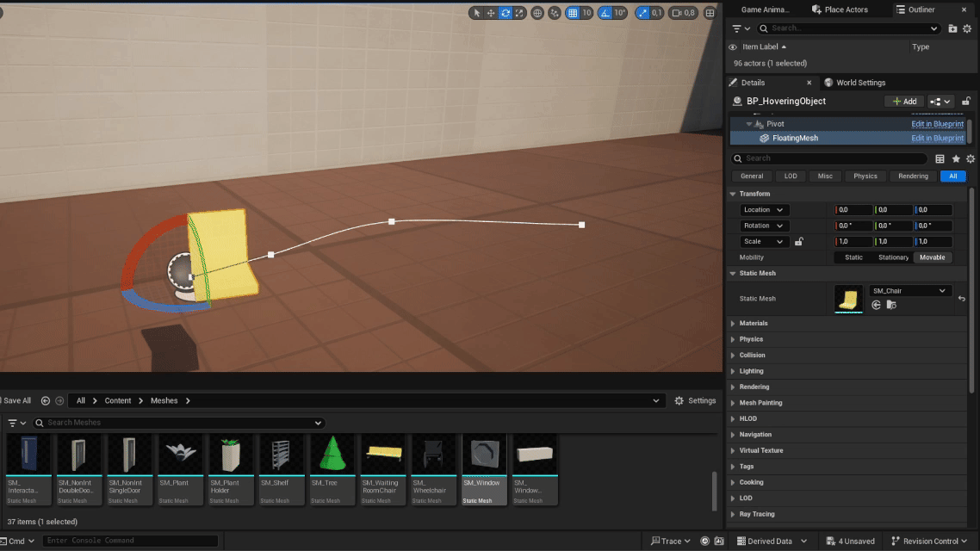This screenshot has width=980, height=551.
Task: Open Edit in Blueprint for FloatingMesh
Action: click(x=937, y=138)
